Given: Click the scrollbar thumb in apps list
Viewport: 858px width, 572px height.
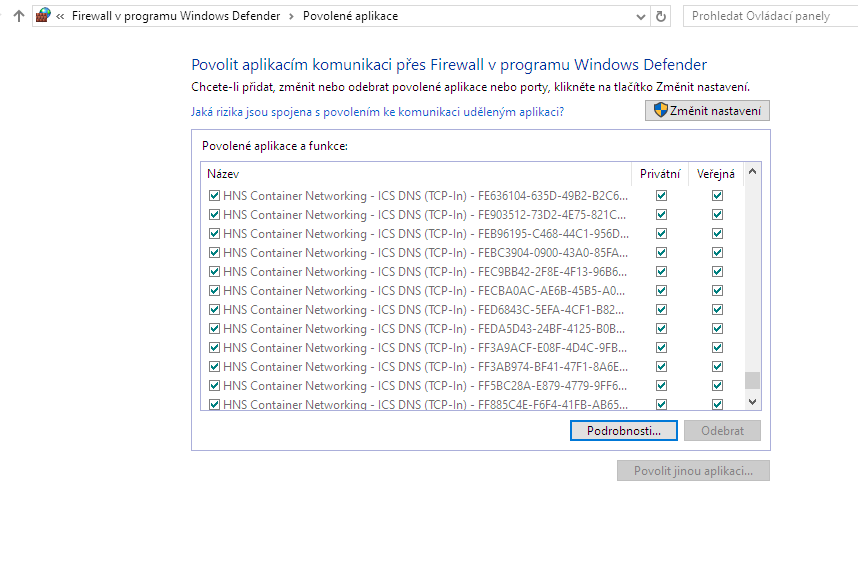Looking at the screenshot, I should (x=752, y=380).
